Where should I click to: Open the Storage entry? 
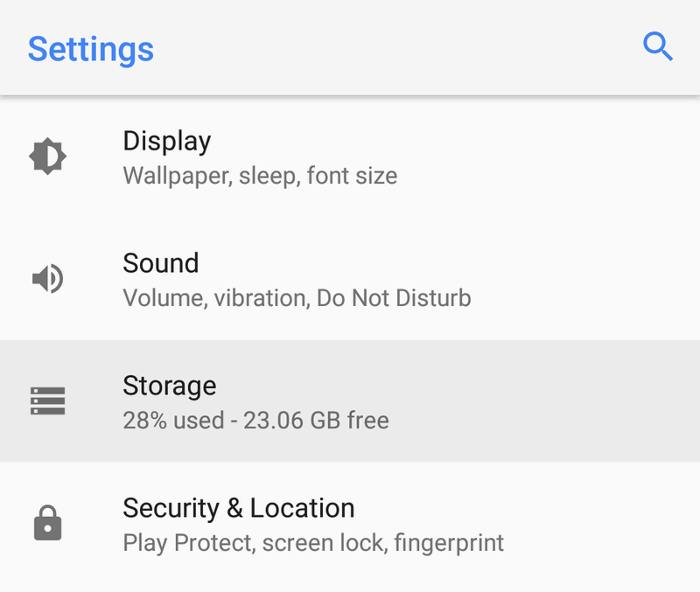(x=350, y=400)
